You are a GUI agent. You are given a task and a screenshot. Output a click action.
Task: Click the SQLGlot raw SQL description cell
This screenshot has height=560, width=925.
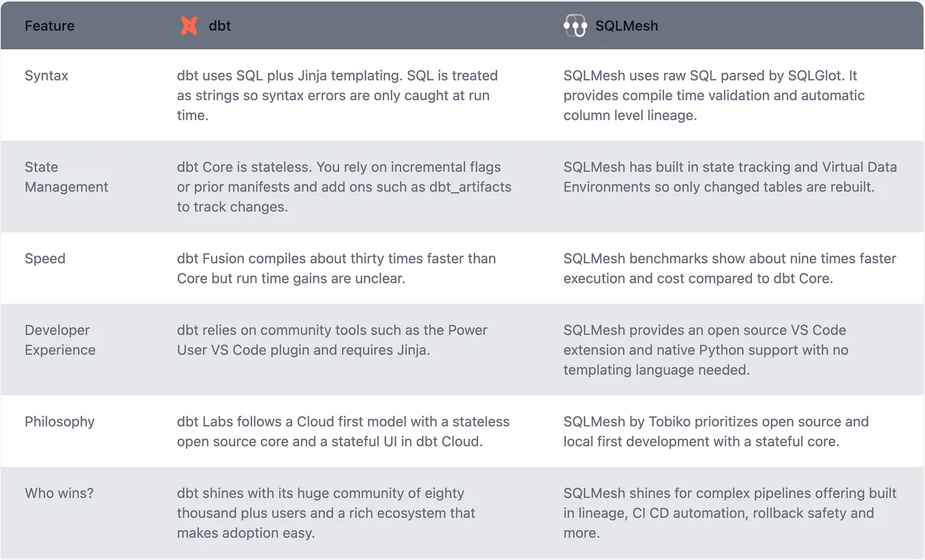point(714,95)
